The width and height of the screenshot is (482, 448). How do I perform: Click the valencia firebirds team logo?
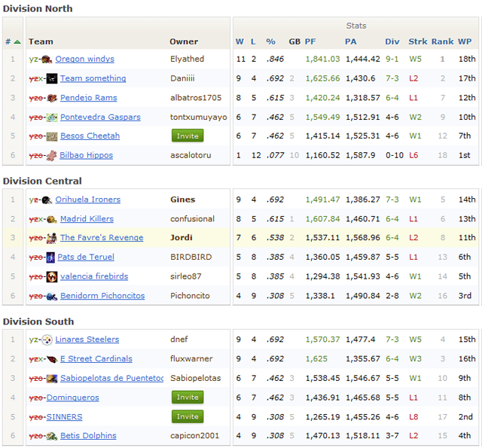(x=52, y=277)
